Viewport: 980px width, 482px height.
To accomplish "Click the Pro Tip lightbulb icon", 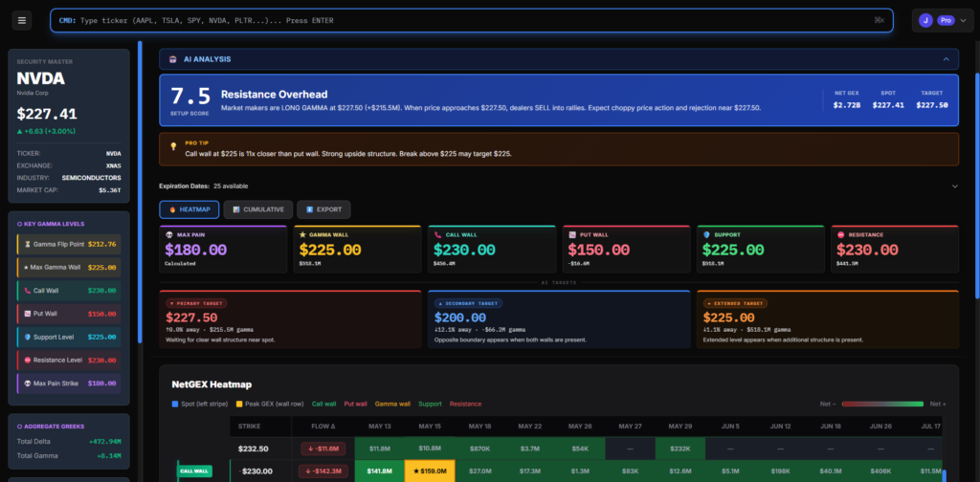I will click(174, 146).
